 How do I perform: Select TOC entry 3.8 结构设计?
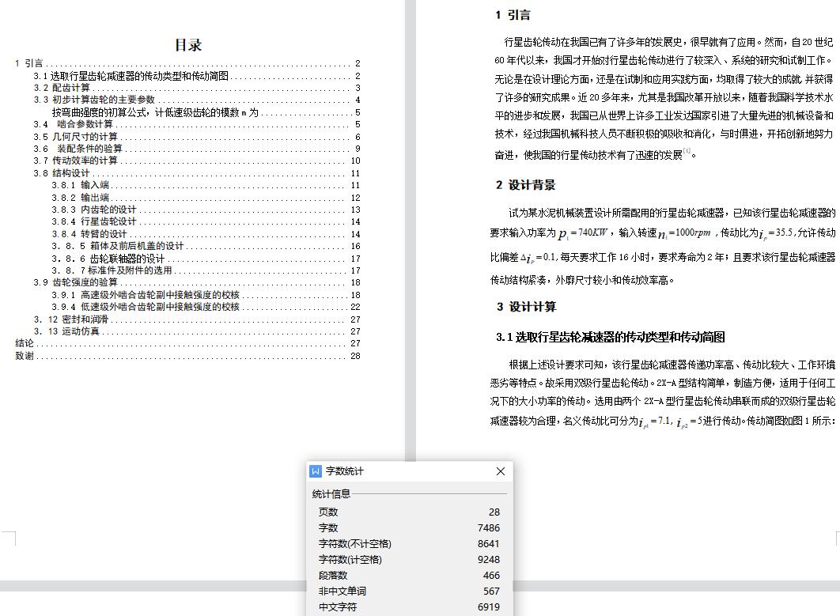coord(62,173)
